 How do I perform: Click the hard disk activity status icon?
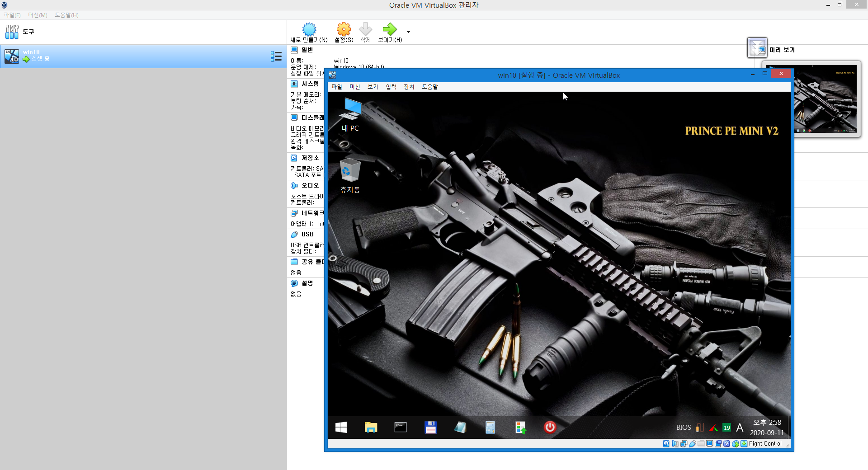(x=666, y=444)
